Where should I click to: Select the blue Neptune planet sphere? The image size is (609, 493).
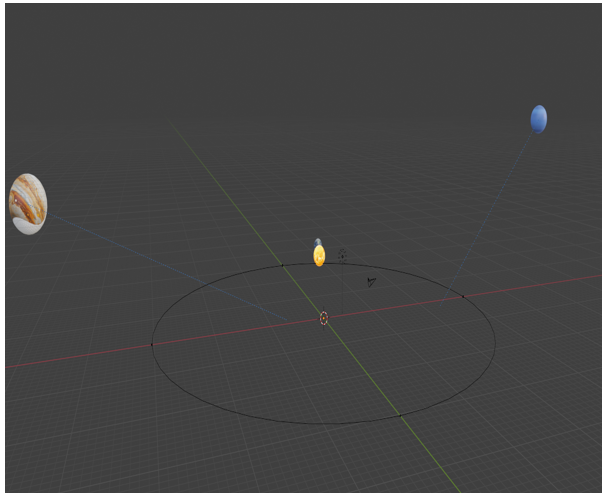tap(539, 119)
